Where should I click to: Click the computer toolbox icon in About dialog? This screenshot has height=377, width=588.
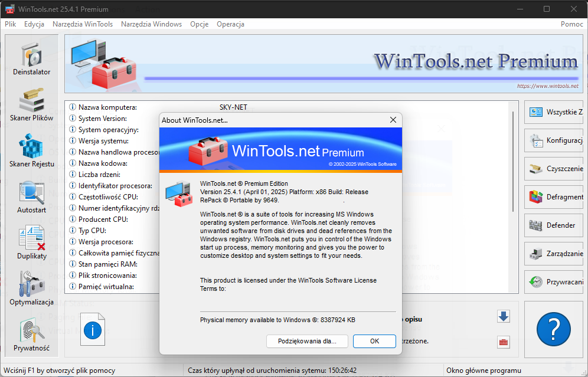179,194
